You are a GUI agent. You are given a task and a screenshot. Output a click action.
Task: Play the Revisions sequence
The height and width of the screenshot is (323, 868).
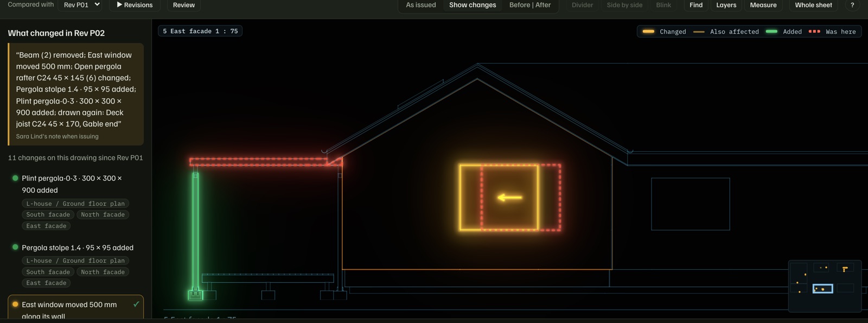pos(135,5)
